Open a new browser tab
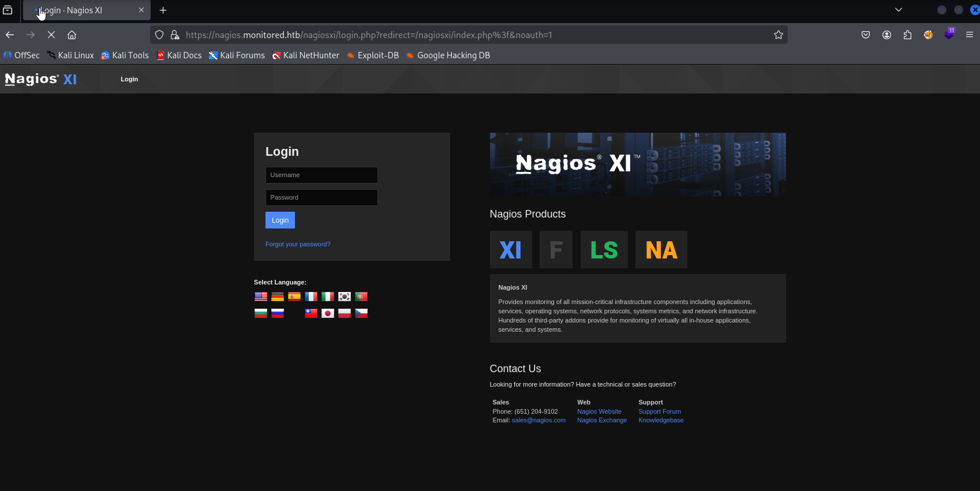Viewport: 980px width, 491px height. [163, 10]
